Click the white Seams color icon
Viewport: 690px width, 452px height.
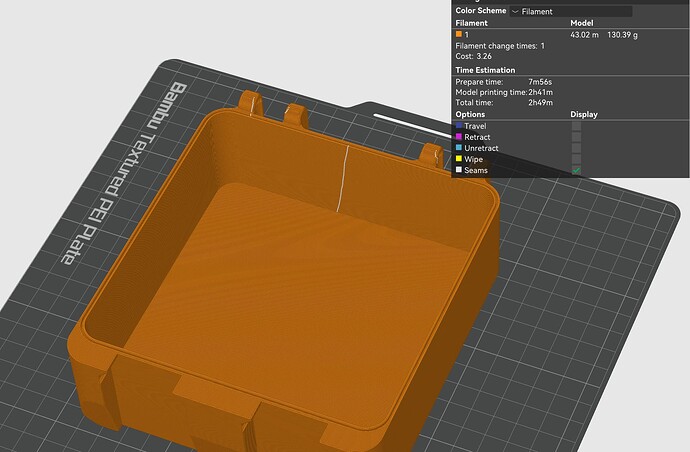(459, 170)
